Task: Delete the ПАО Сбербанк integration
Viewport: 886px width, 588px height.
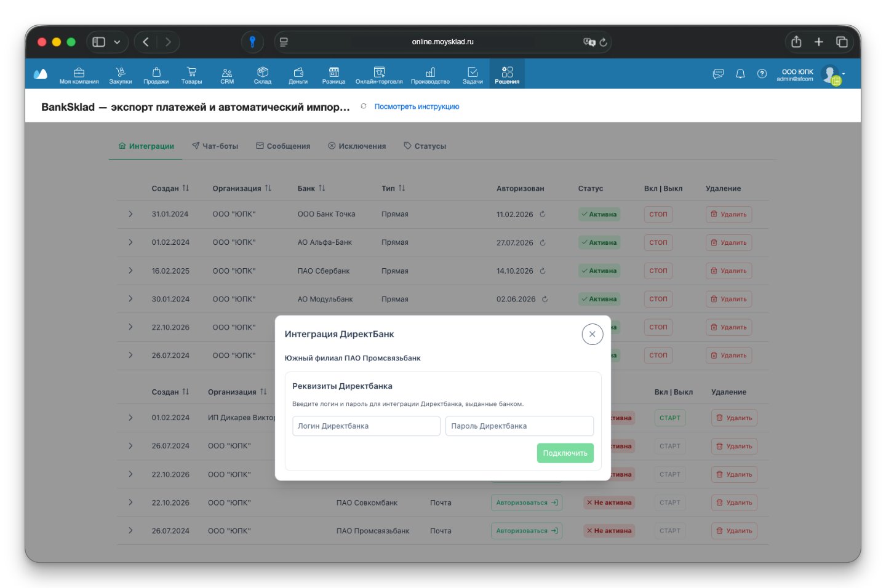Action: 728,271
